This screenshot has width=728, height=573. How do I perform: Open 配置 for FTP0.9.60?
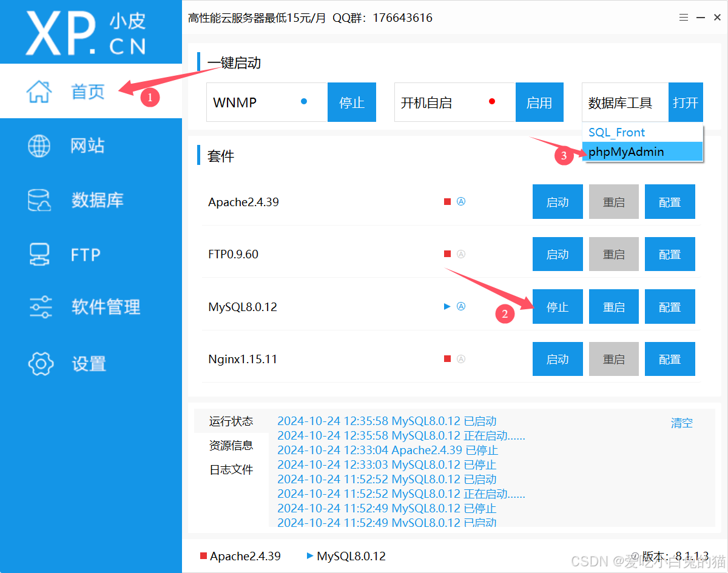click(670, 254)
